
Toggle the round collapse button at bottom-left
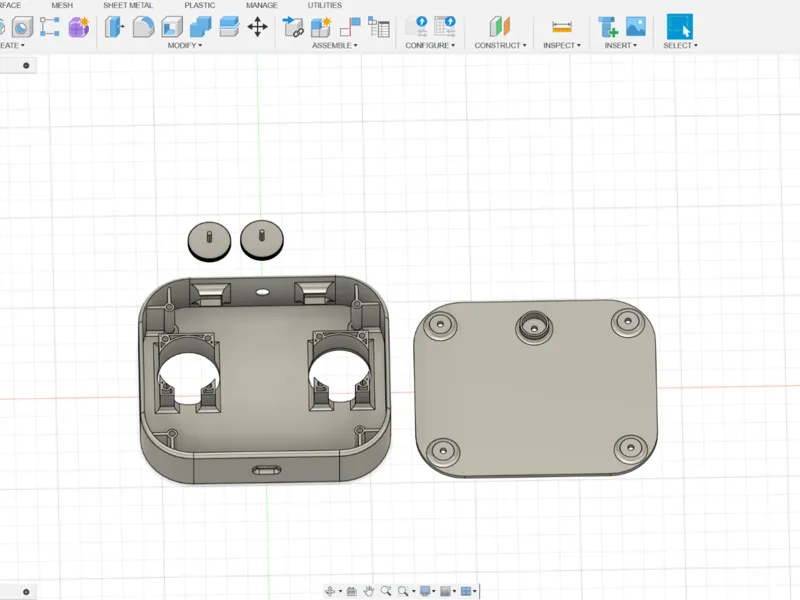click(x=26, y=592)
